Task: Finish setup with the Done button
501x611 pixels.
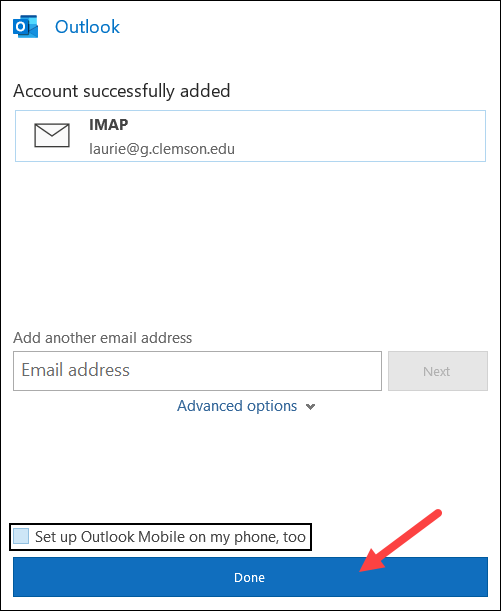Action: pyautogui.click(x=250, y=577)
